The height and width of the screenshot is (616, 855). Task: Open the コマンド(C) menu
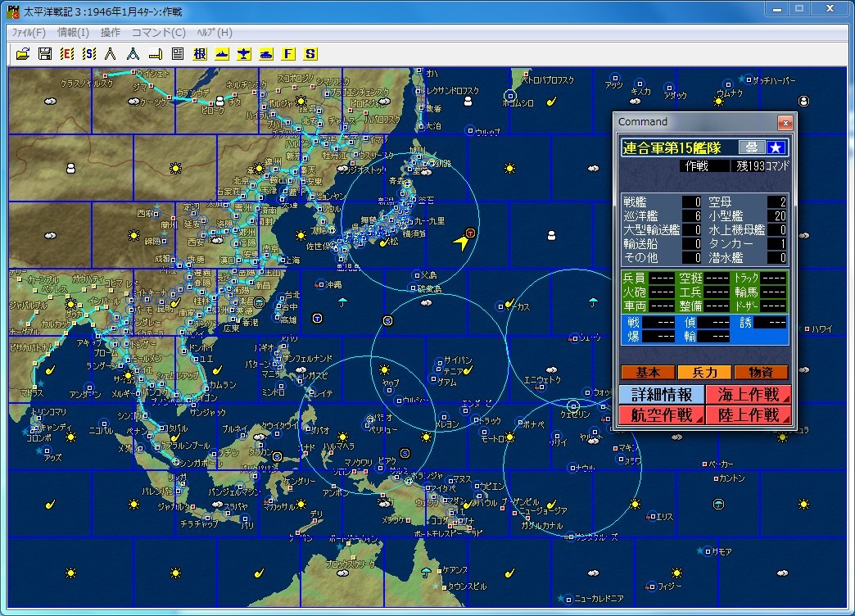click(159, 32)
